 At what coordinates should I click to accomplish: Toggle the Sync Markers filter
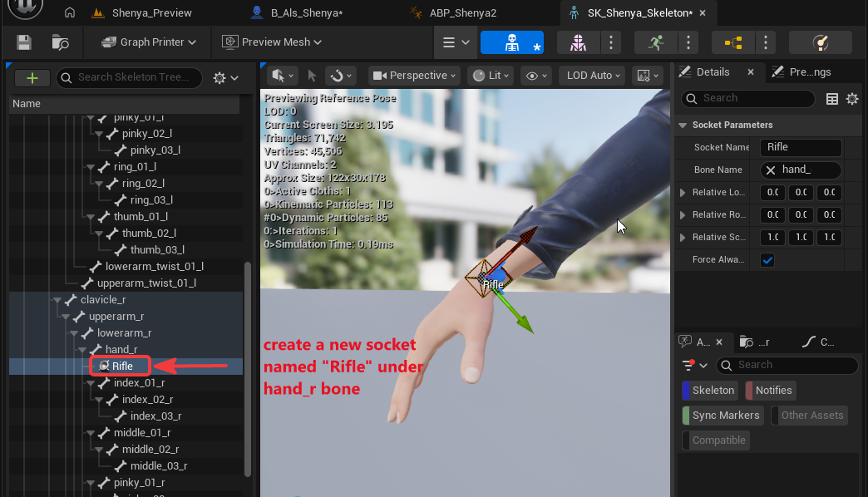coord(723,415)
